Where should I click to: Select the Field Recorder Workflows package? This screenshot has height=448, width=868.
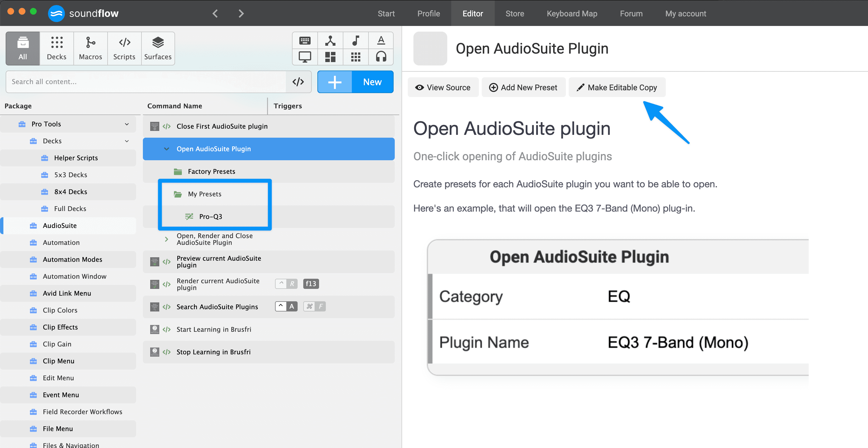click(x=68, y=412)
